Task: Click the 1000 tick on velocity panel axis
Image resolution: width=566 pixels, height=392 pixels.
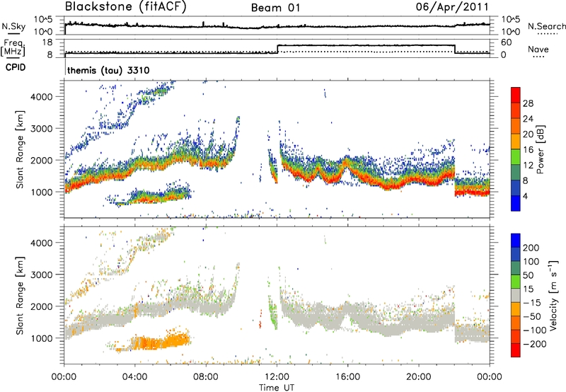Action: (x=41, y=338)
